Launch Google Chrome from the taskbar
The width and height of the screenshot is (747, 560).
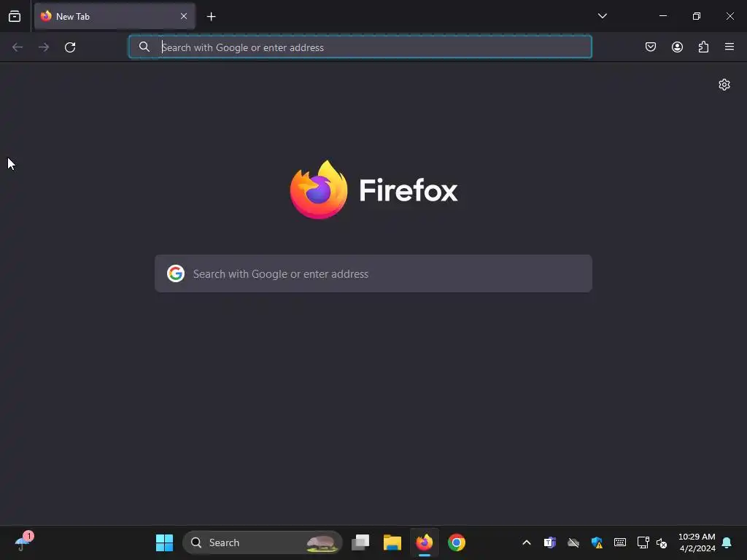[x=457, y=542]
